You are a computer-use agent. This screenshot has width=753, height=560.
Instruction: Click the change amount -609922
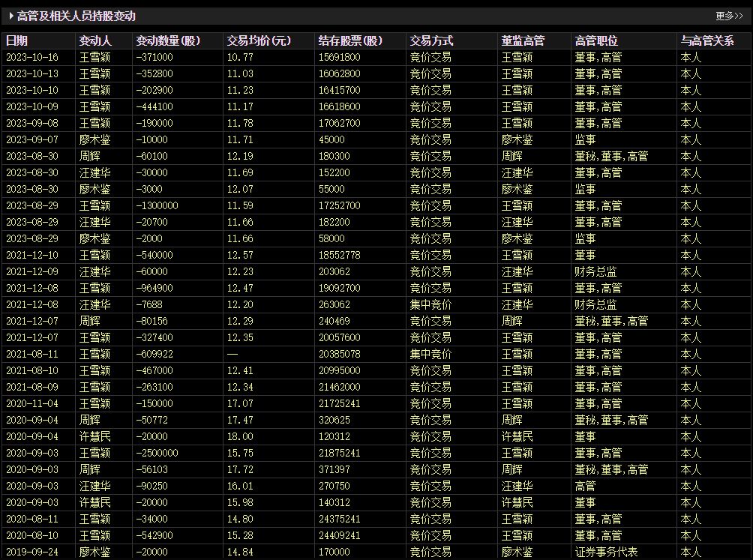point(154,354)
